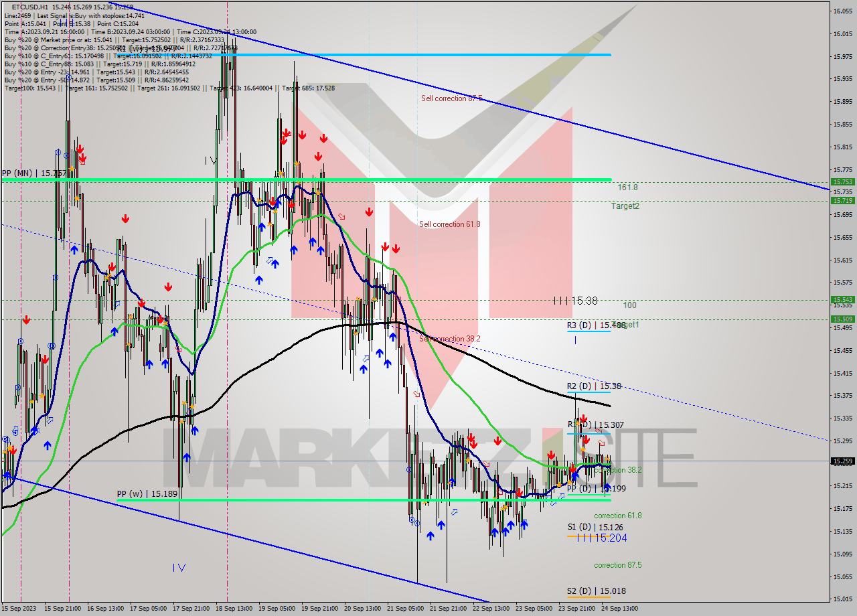
Task: Select the green 'correction 87.5' label
Action: pyautogui.click(x=617, y=565)
